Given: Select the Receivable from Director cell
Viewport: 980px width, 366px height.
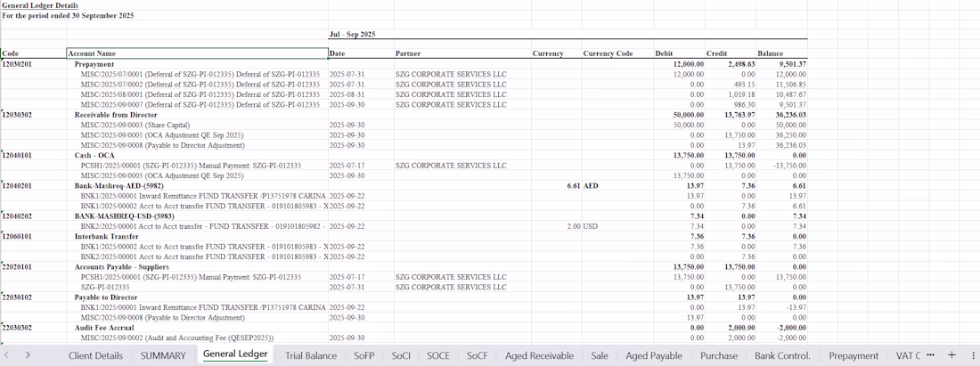Looking at the screenshot, I should pyautogui.click(x=197, y=114).
